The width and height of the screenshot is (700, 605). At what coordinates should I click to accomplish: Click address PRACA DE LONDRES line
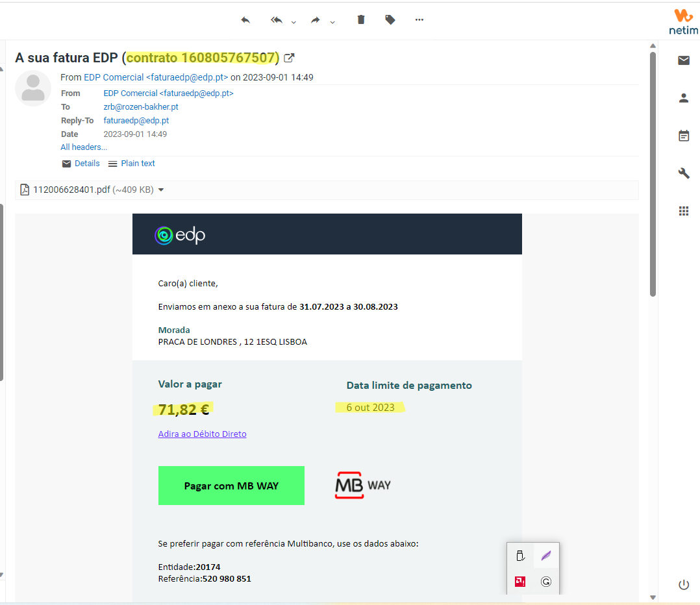click(232, 341)
